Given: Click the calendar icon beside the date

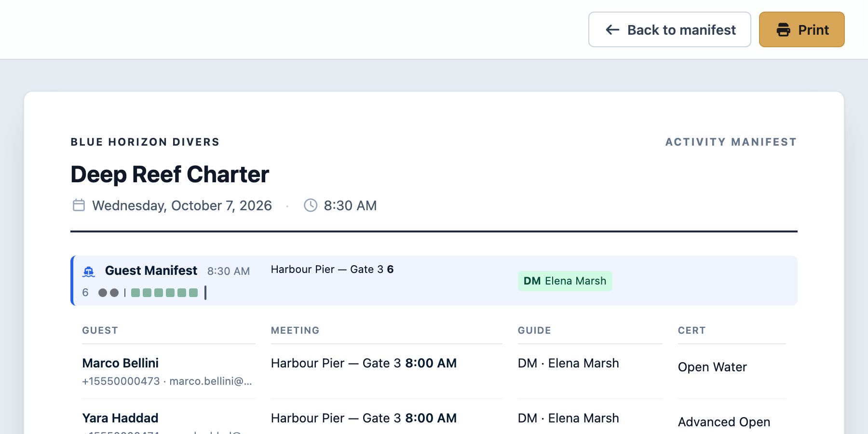Looking at the screenshot, I should [79, 205].
